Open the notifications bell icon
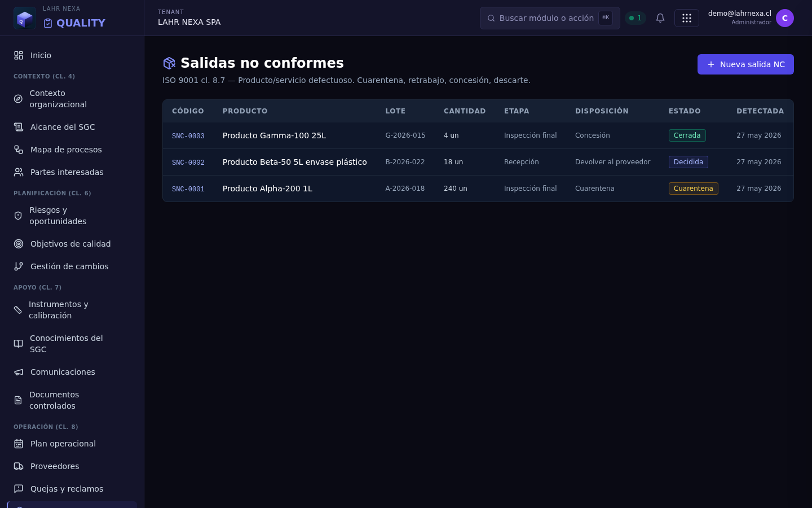Screen dimensions: 812x508 [660, 18]
